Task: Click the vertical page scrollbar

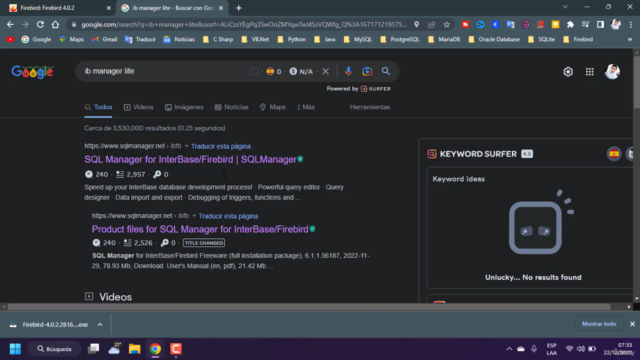Action: click(636, 82)
